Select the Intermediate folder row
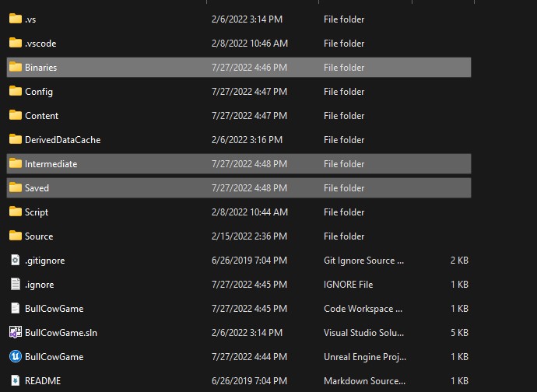This screenshot has height=392, width=537. pos(233,163)
